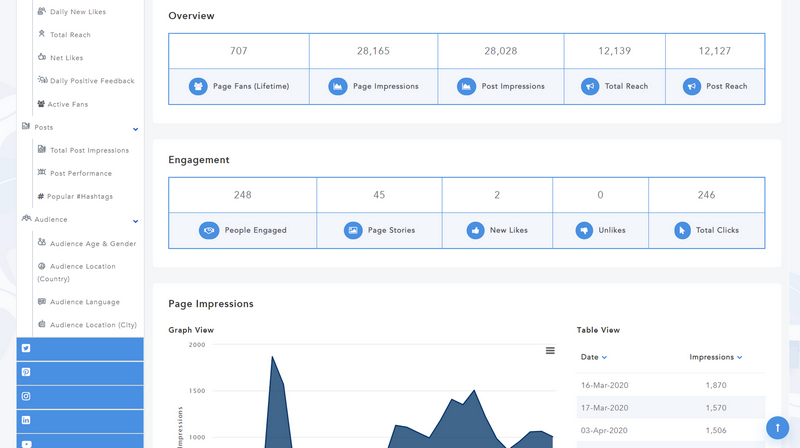The width and height of the screenshot is (800, 448).
Task: Click the Daily New Likes icon
Action: pos(42,11)
